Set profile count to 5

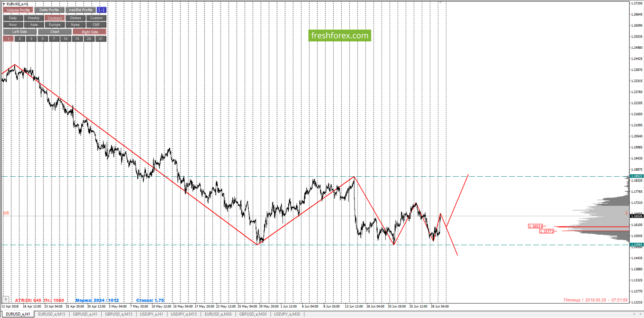point(43,39)
